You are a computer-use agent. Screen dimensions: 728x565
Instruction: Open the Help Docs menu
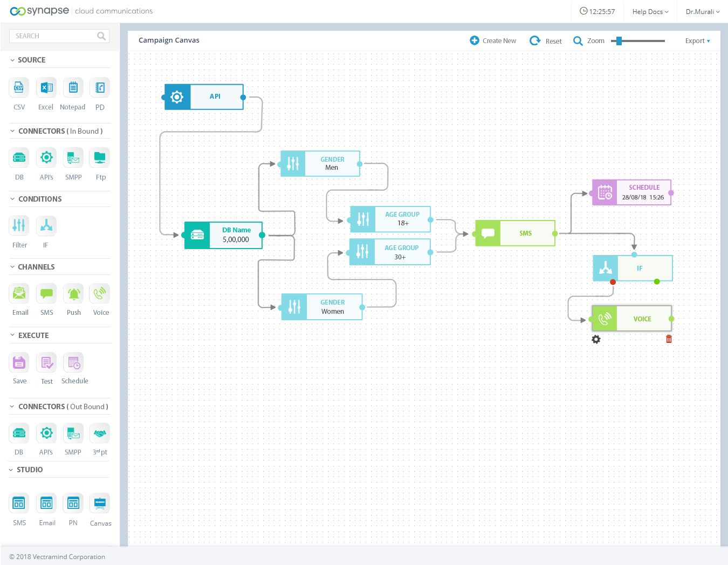coord(650,12)
